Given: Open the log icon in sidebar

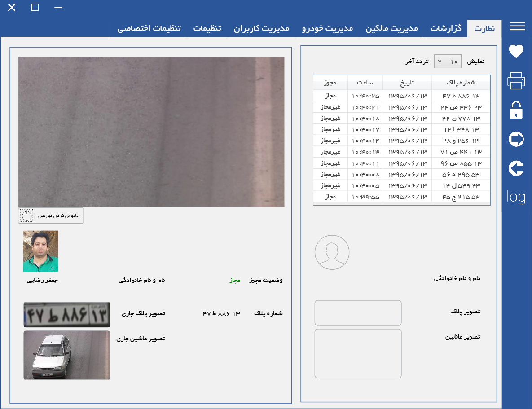Looking at the screenshot, I should coord(516,197).
